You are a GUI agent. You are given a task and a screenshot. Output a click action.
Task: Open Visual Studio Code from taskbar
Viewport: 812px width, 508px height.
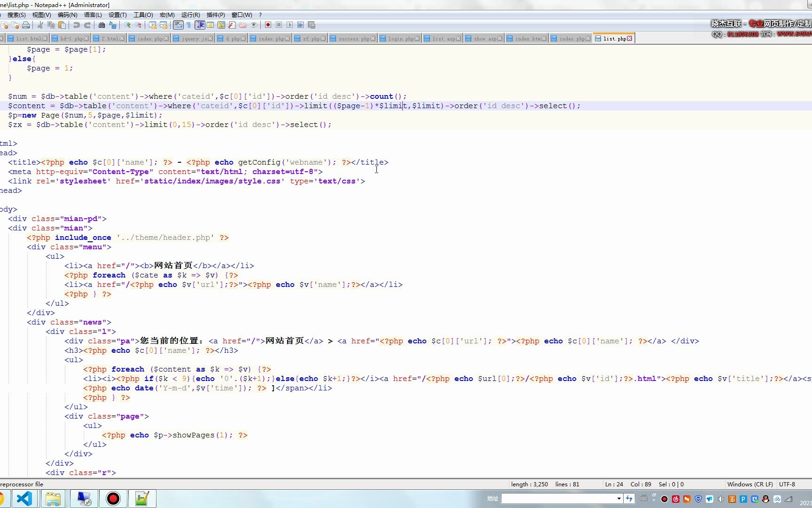[x=24, y=499]
